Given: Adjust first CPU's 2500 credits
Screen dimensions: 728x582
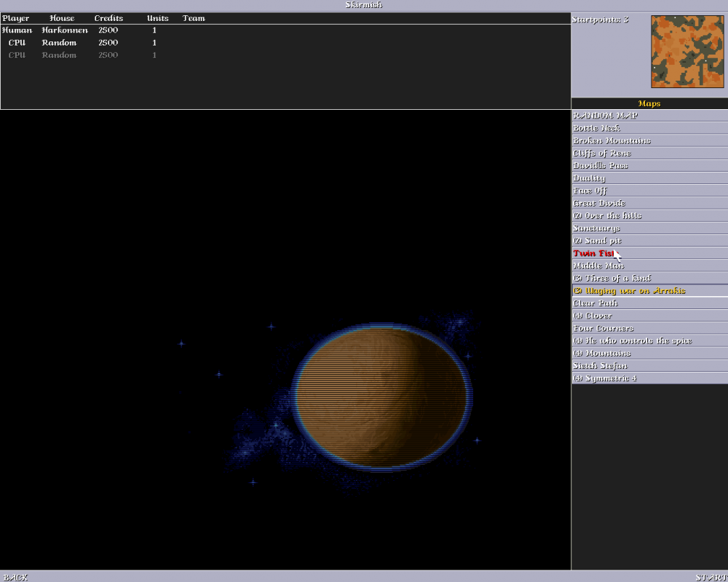Looking at the screenshot, I should point(108,43).
